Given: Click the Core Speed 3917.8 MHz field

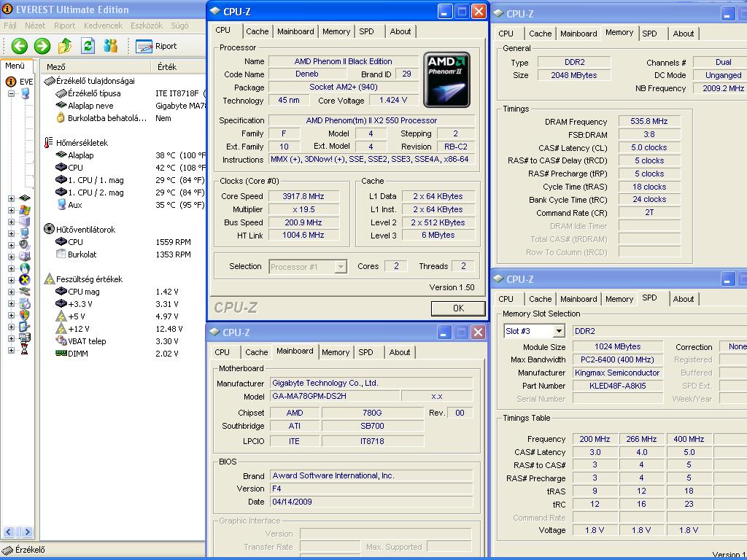Looking at the screenshot, I should click(303, 196).
